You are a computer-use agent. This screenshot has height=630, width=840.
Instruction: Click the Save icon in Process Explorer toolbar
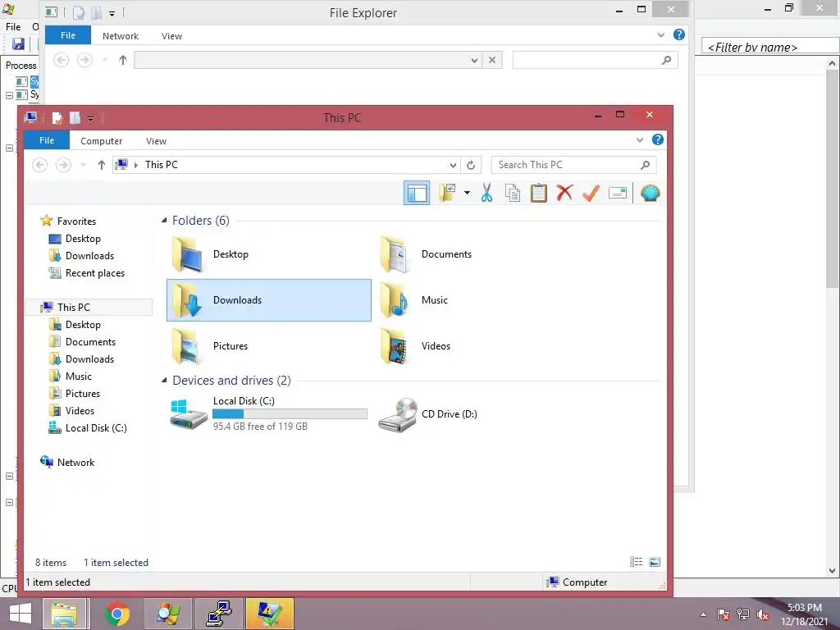pyautogui.click(x=18, y=44)
